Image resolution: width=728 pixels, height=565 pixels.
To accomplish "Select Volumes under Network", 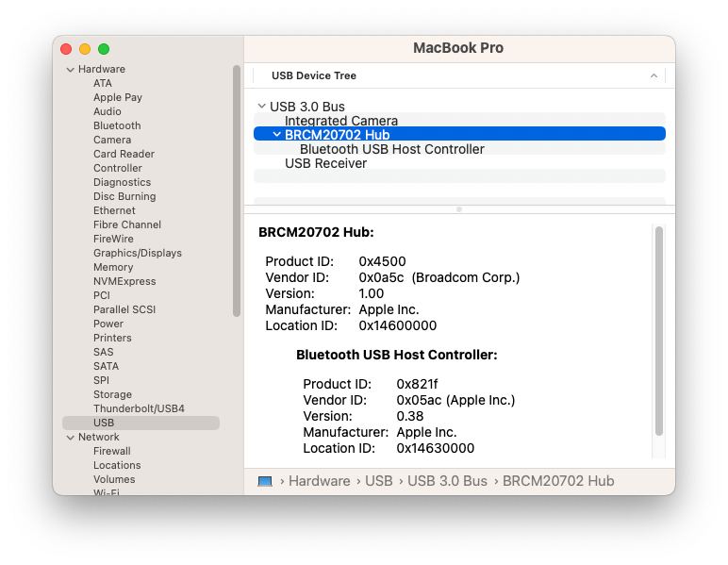I will tap(114, 479).
